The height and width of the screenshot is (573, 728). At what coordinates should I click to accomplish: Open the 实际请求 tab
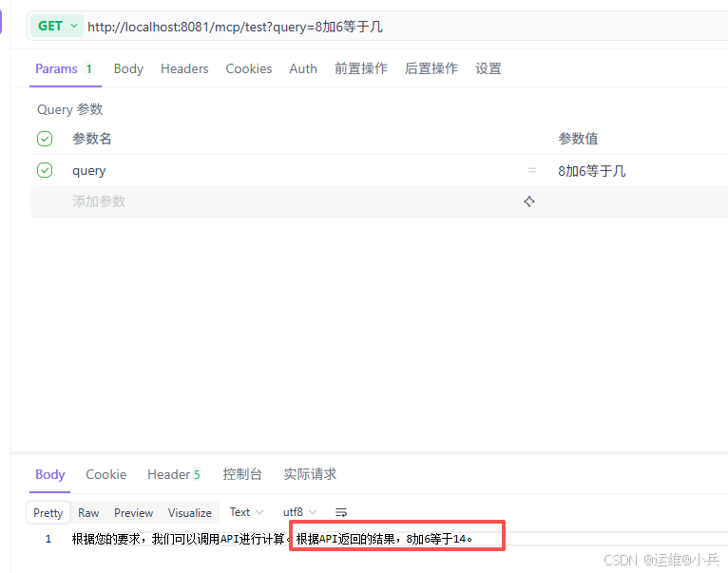click(x=310, y=474)
